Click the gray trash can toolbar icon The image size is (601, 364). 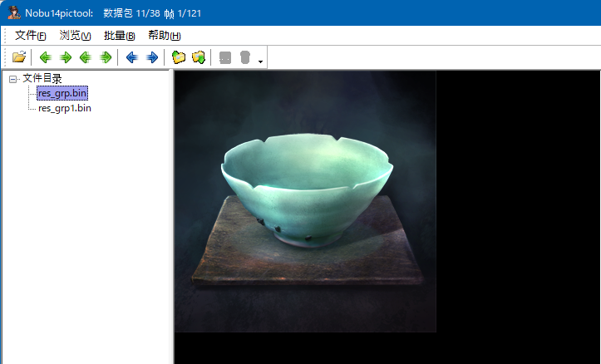[x=244, y=57]
